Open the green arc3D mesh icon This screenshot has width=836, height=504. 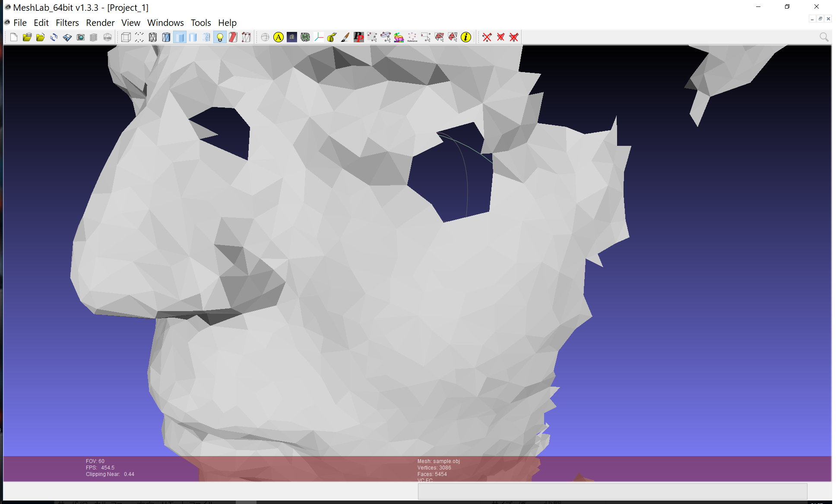305,38
